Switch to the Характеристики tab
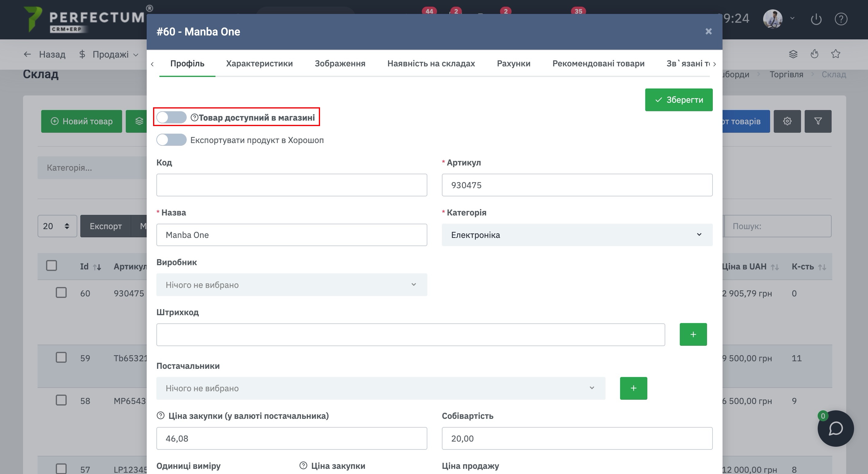The width and height of the screenshot is (868, 474). [x=259, y=63]
